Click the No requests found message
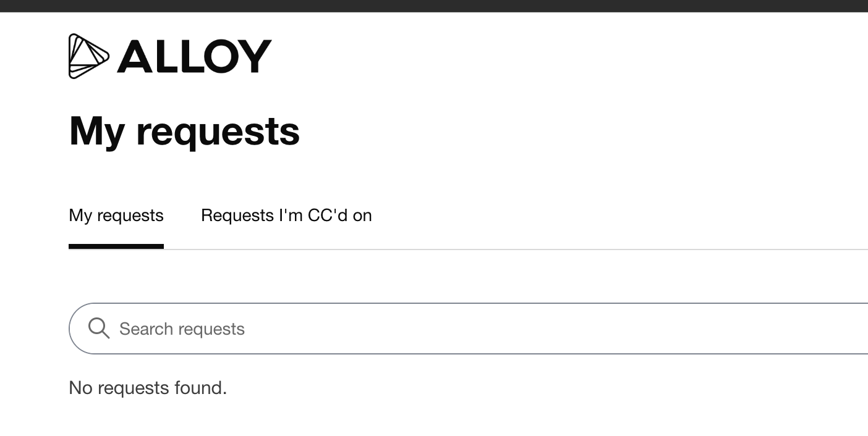Screen dimensions: 868x436 tap(148, 388)
